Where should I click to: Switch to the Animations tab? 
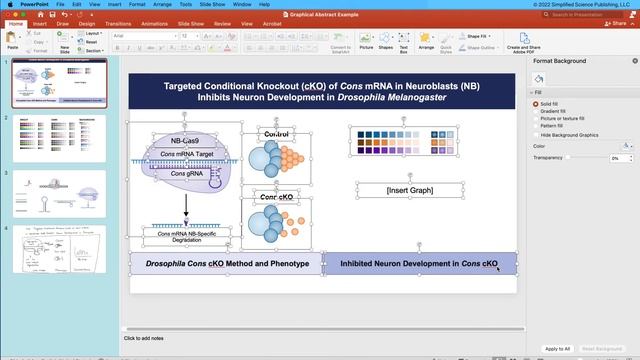click(154, 24)
